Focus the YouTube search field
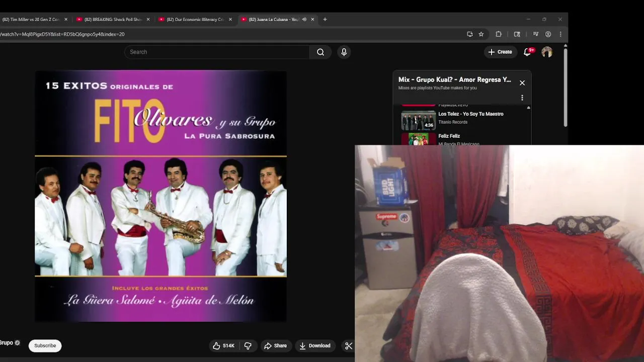This screenshot has width=644, height=362. [217, 52]
